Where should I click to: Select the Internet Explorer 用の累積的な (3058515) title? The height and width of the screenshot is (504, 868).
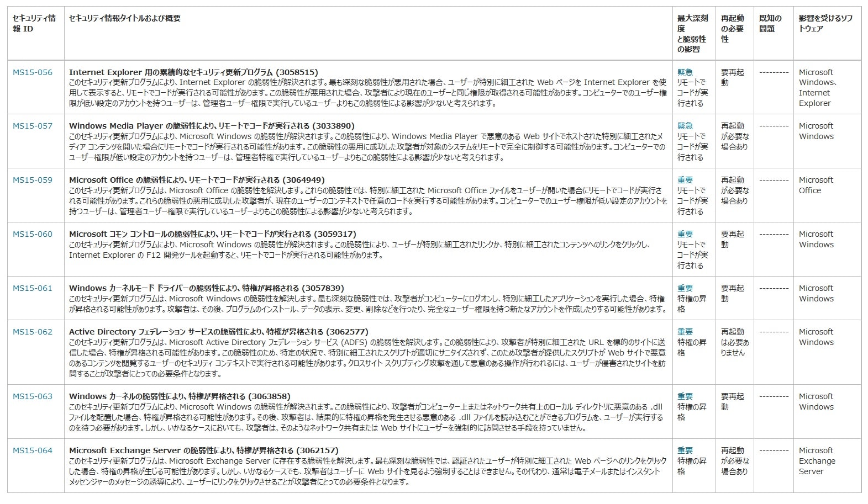point(193,72)
